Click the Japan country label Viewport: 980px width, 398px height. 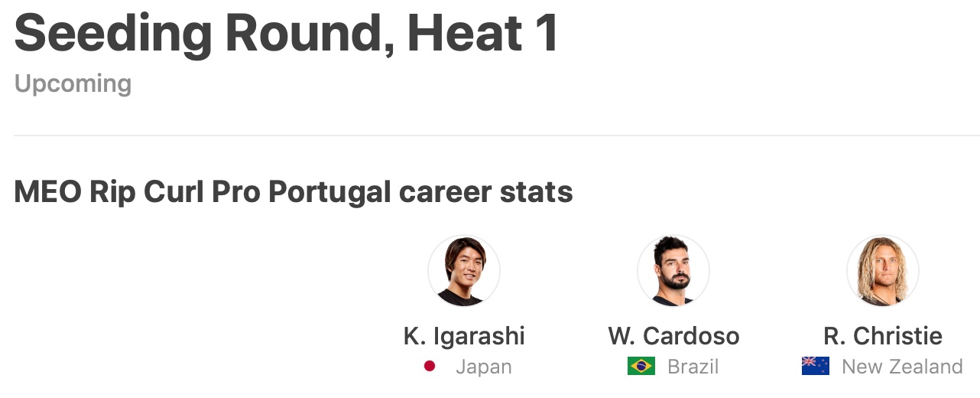tap(483, 367)
